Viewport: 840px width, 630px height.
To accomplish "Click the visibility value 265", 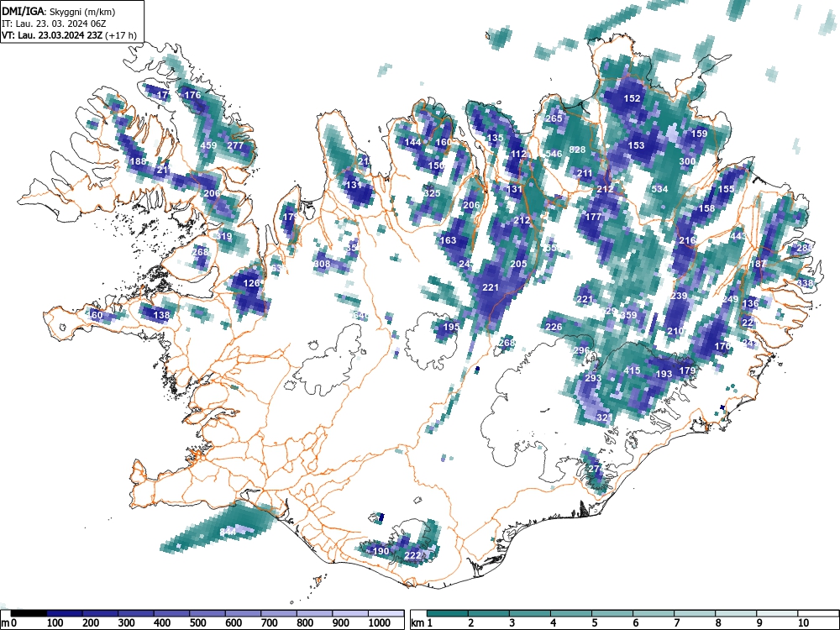I will 554,118.
